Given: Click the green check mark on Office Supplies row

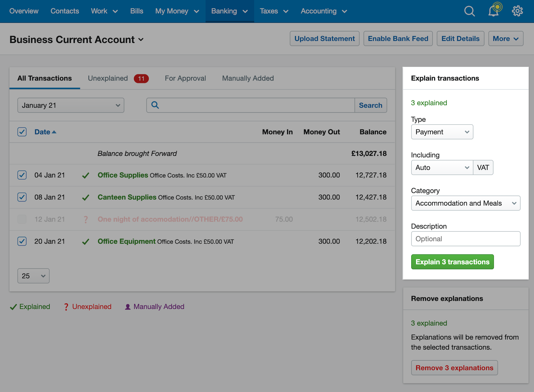Looking at the screenshot, I should pos(86,175).
